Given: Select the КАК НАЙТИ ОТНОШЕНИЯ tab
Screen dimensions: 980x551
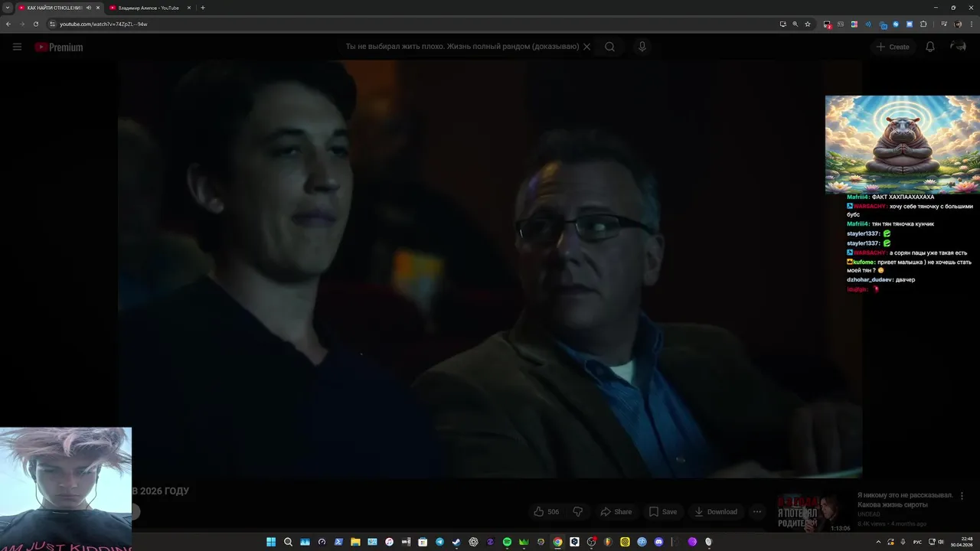Looking at the screenshot, I should pos(54,8).
